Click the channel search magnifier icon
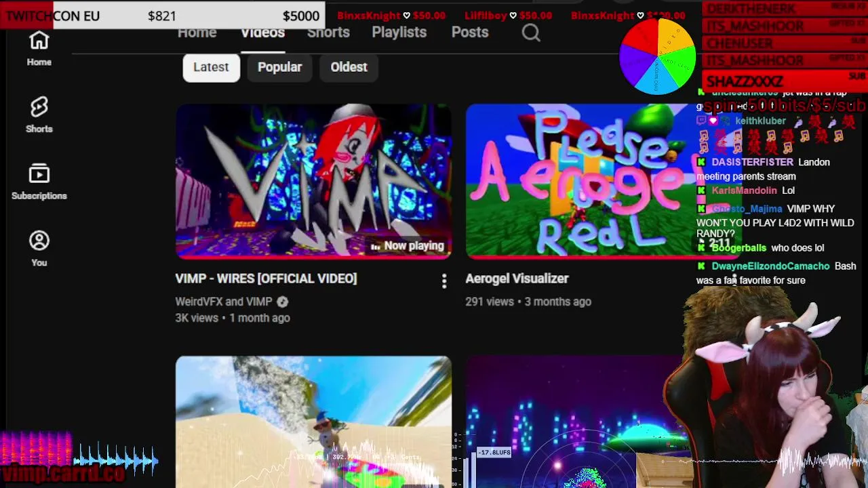Viewport: 868px width, 488px height. click(x=531, y=33)
